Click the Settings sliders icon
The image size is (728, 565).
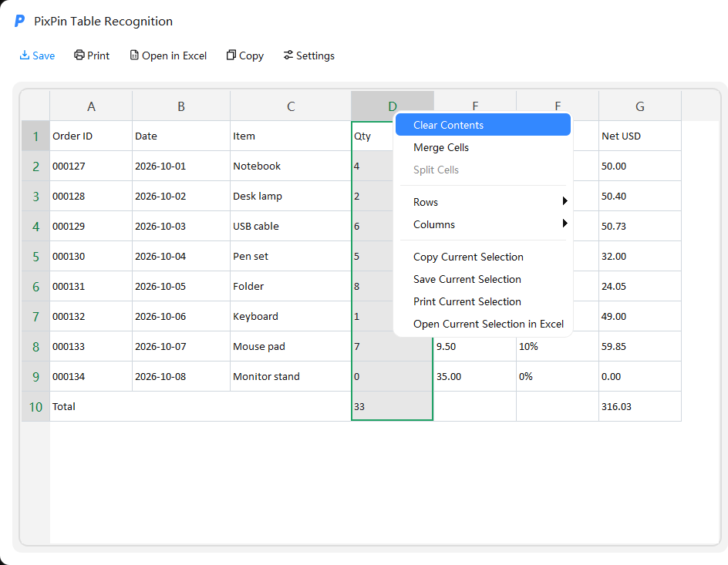[x=288, y=55]
